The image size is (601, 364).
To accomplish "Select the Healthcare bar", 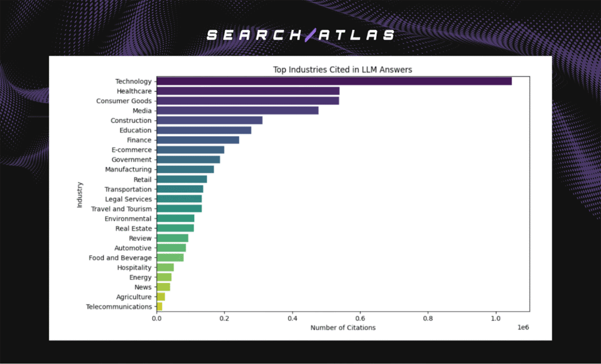I will (x=247, y=91).
